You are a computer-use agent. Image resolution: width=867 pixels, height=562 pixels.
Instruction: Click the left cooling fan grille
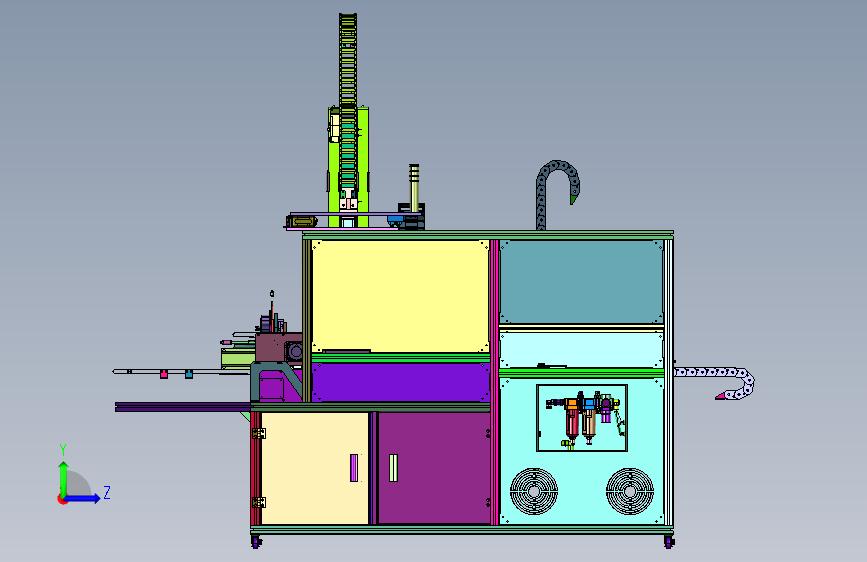pos(534,491)
